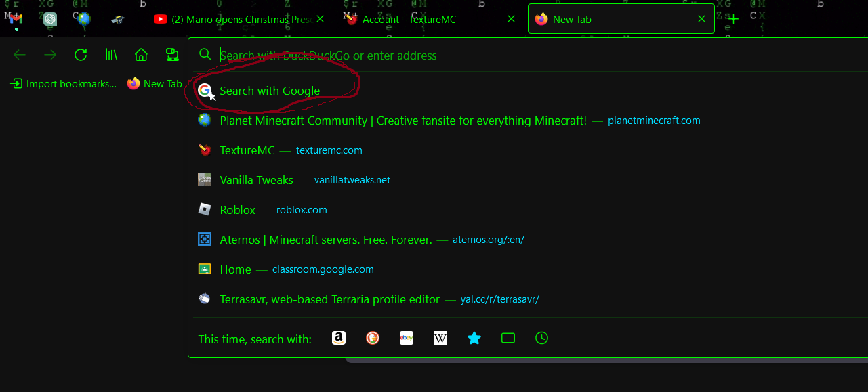This screenshot has height=392, width=868.
Task: Open the synced tabs toolbar icon
Action: 173,55
